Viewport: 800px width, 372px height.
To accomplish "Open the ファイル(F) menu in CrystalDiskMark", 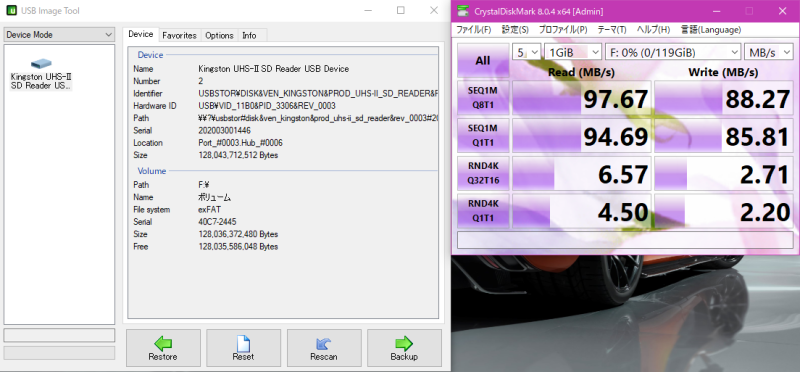I will tap(473, 30).
